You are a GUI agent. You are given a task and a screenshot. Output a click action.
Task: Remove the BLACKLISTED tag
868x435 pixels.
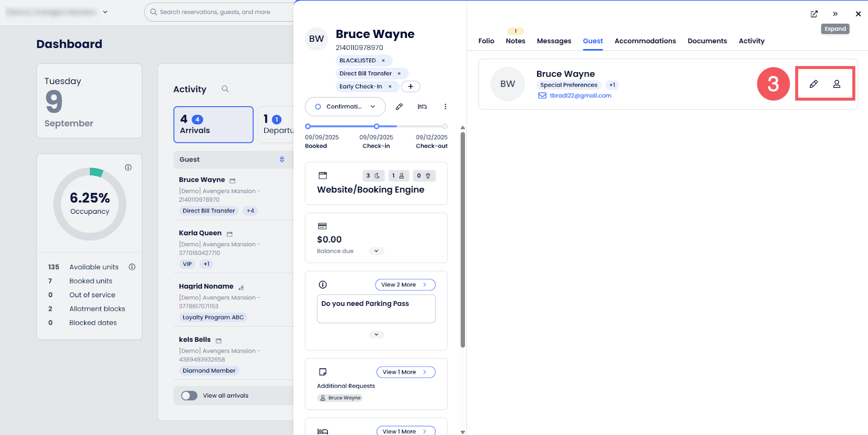click(383, 61)
